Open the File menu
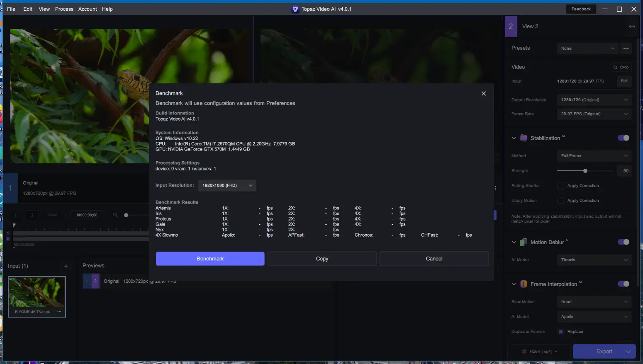The image size is (643, 364). [11, 9]
